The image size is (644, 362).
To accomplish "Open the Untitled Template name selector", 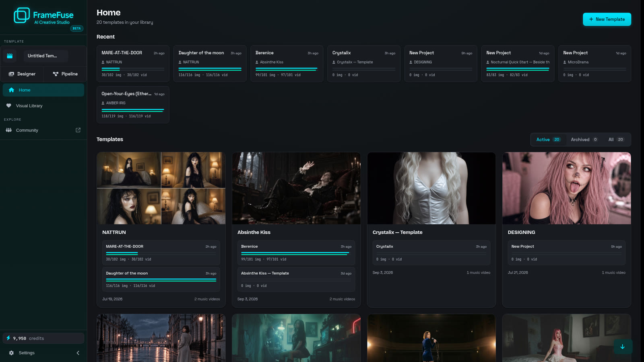I will click(45, 56).
